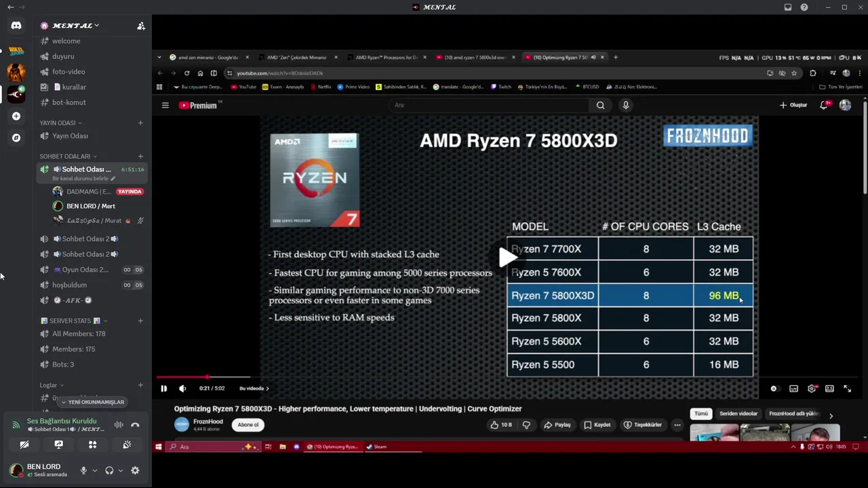Enter fullscreen on the video player
The height and width of the screenshot is (488, 868).
(847, 388)
